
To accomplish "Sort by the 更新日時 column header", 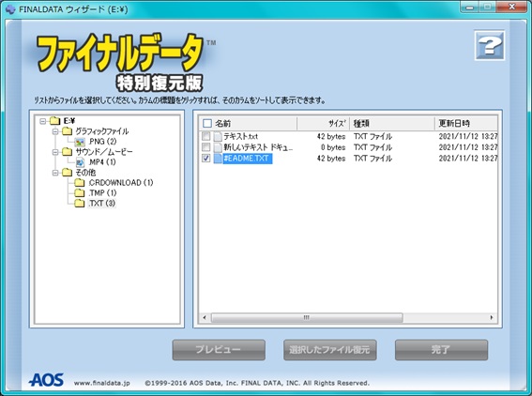I will click(466, 123).
